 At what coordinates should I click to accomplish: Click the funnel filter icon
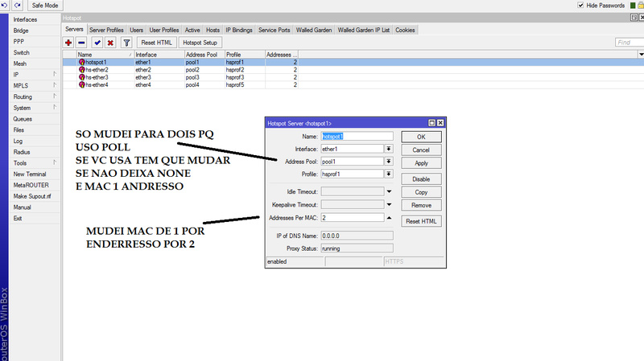126,43
